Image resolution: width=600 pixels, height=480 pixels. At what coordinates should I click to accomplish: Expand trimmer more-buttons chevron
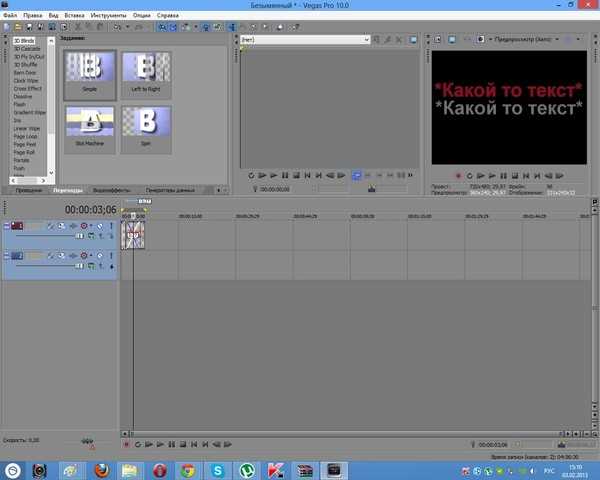click(411, 175)
